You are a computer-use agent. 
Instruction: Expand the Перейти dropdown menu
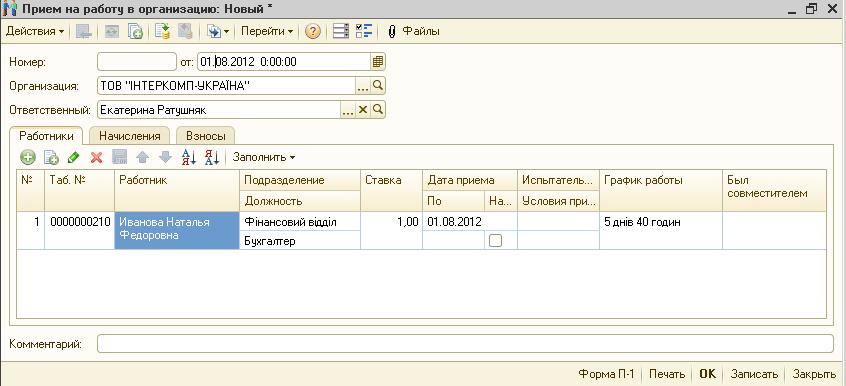pyautogui.click(x=267, y=31)
